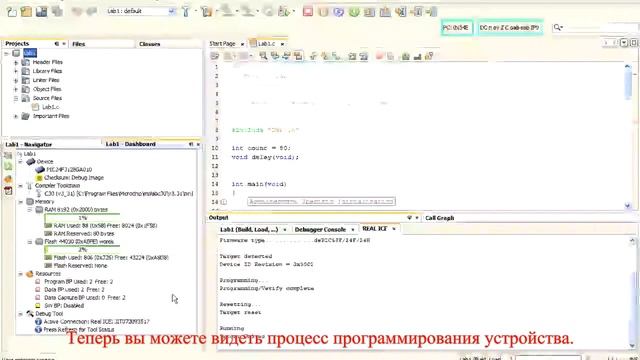
Task: Click the Step Over icon
Action: (369, 12)
